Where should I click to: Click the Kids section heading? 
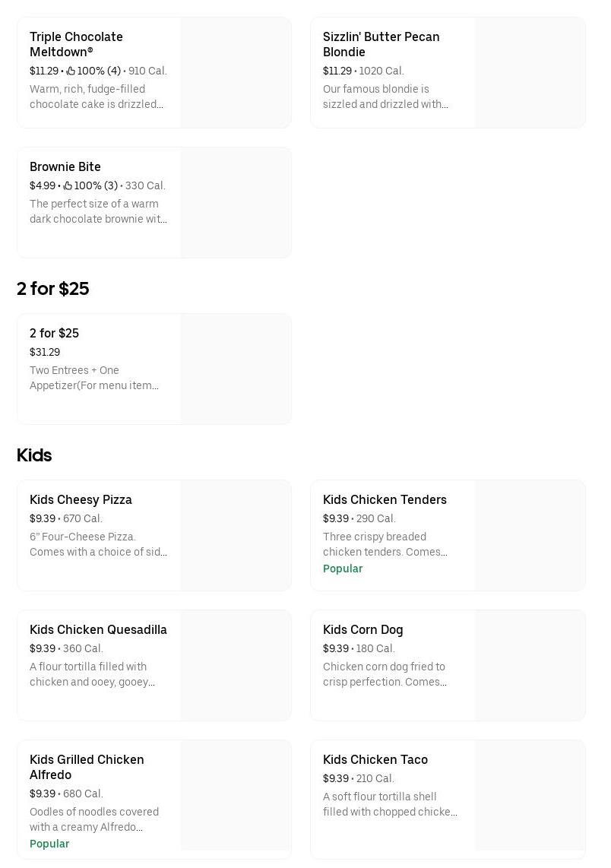point(34,455)
